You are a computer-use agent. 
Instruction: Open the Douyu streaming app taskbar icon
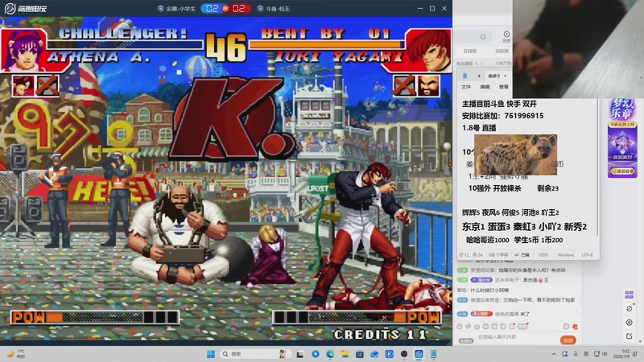(x=419, y=354)
